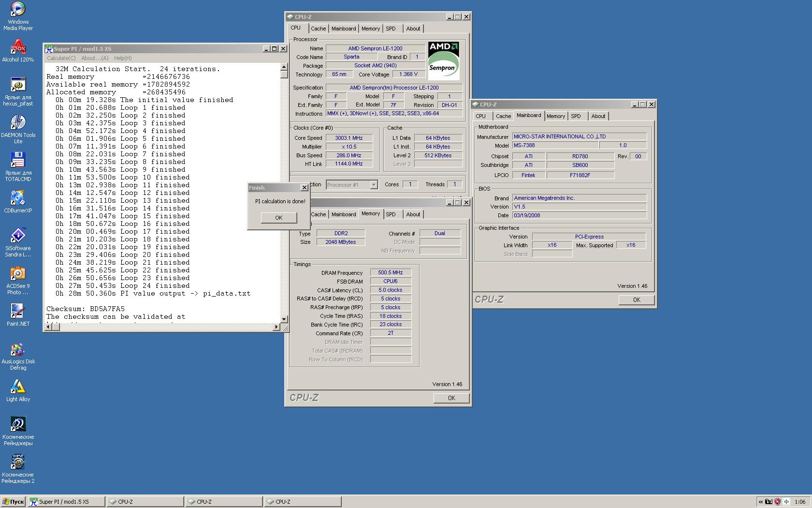Click the HT Link 1144.0 MHz field
Viewport: 812px width, 508px height.
(x=349, y=164)
